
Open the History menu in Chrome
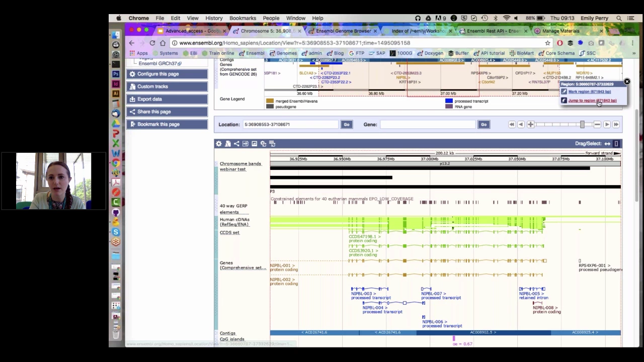click(x=214, y=18)
